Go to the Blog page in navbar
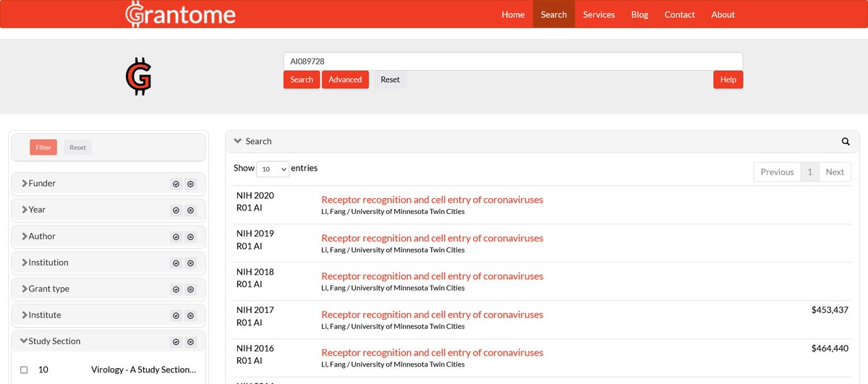Screen dimensions: 868x384 (639, 14)
